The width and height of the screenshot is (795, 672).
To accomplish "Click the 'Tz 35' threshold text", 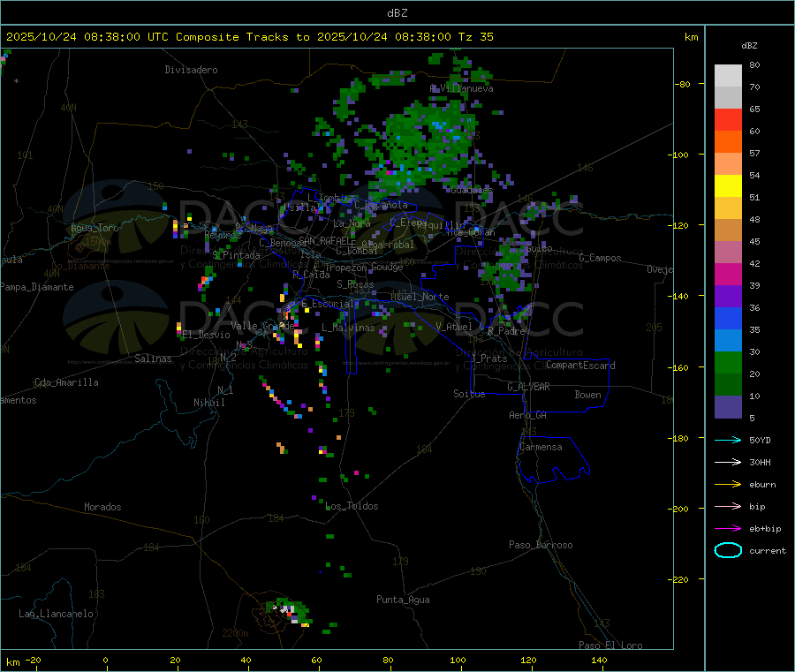I will tap(475, 37).
